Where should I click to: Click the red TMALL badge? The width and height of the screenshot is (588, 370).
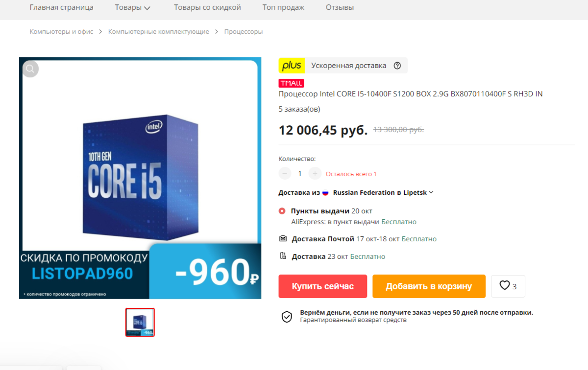pyautogui.click(x=291, y=83)
